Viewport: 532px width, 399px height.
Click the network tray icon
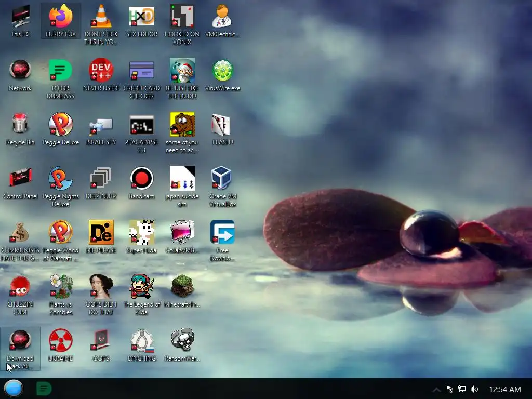(x=462, y=389)
